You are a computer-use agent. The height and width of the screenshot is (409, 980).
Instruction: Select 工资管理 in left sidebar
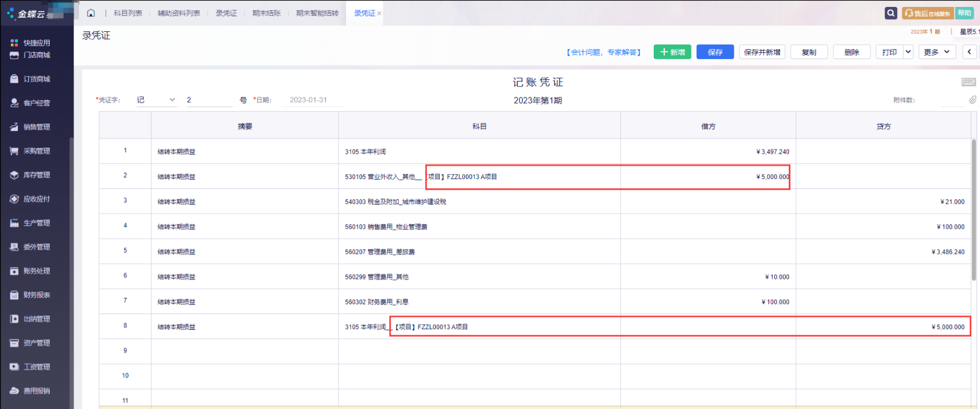tap(37, 367)
